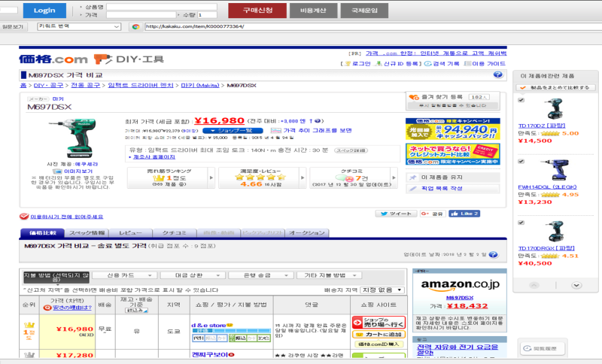This screenshot has width=602, height=364.
Task: Click ショップの売り場へ行く button
Action: [x=379, y=323]
